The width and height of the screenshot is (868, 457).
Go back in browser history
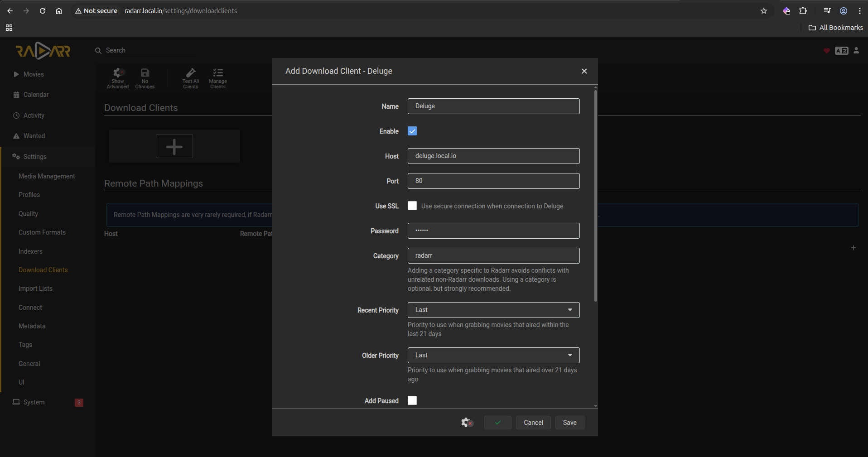coord(10,11)
